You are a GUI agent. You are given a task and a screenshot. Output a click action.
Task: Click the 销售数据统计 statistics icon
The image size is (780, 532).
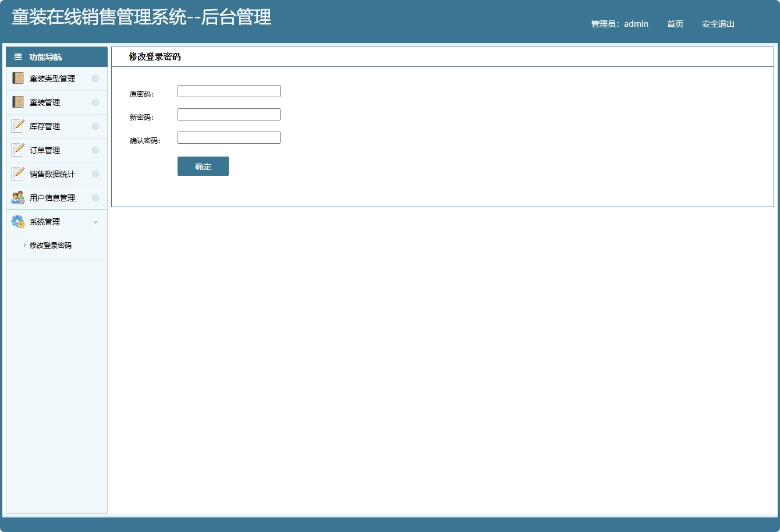(x=17, y=173)
